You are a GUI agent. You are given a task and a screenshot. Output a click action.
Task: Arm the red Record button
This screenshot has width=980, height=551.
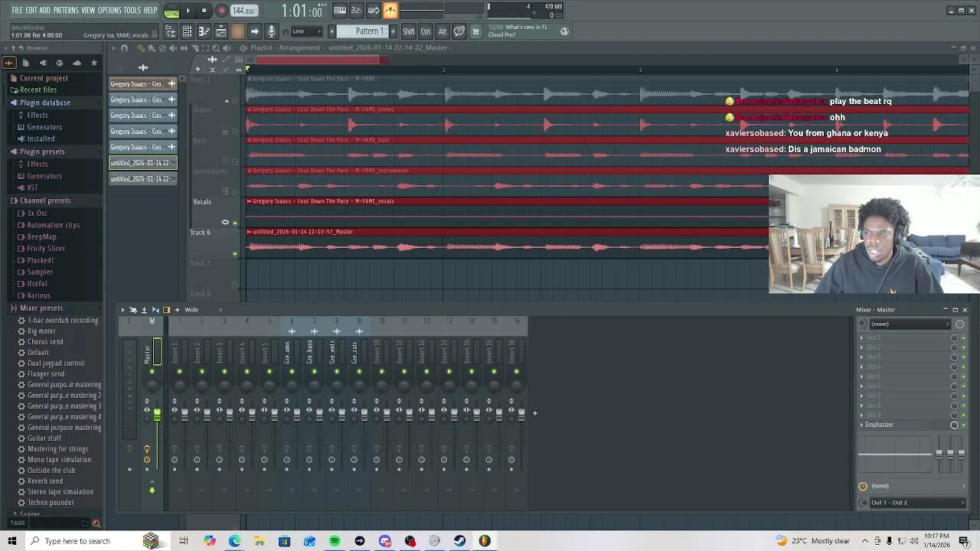point(221,11)
